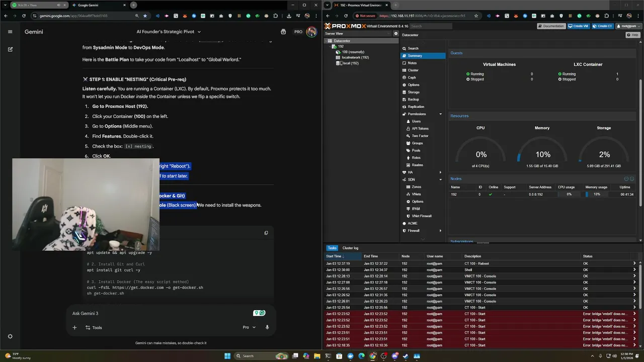Expand the Firewall submenu arrow
The image size is (644, 362).
pos(441,231)
